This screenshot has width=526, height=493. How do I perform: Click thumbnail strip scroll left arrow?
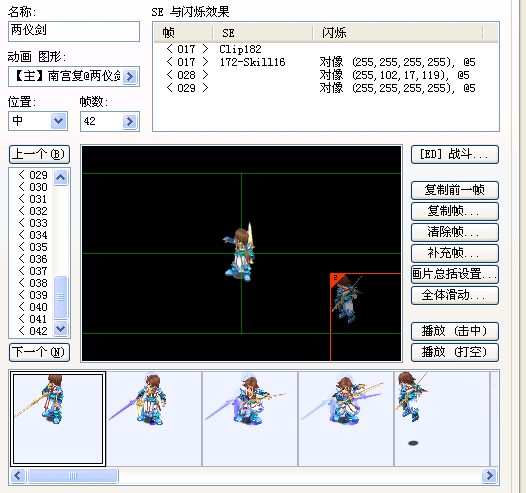pyautogui.click(x=18, y=475)
